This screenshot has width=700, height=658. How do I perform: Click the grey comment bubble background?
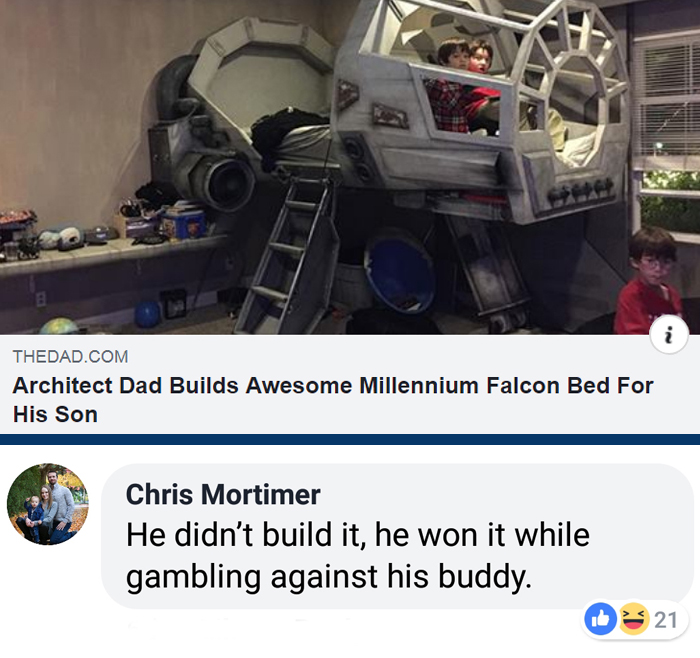point(396,536)
